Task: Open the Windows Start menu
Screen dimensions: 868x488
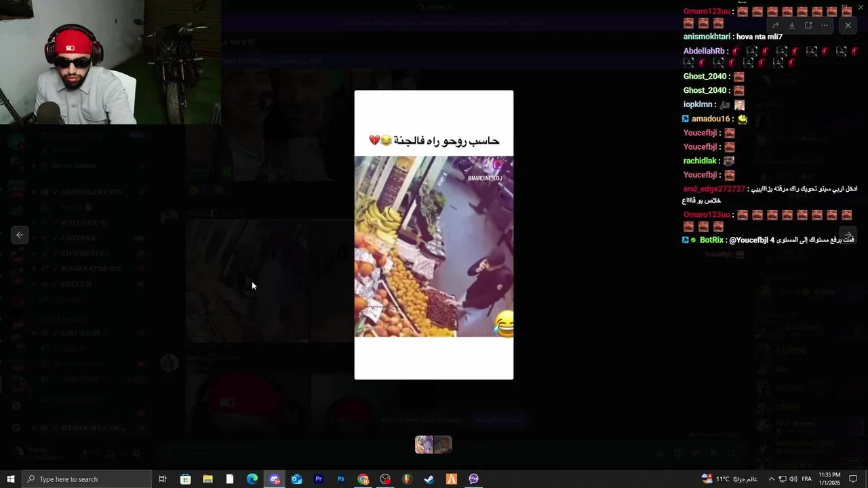Action: pyautogui.click(x=10, y=479)
